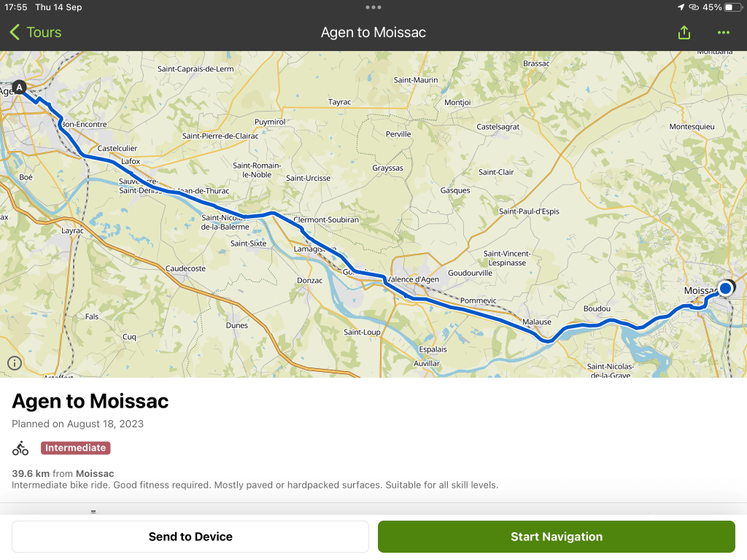This screenshot has width=747, height=560.
Task: Open the more options ellipsis menu
Action: 723,33
